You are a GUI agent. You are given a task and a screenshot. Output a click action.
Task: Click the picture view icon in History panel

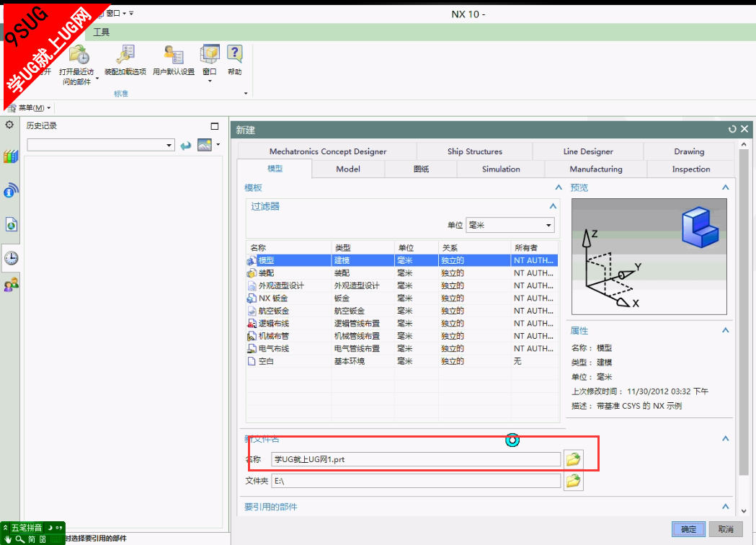(x=205, y=145)
